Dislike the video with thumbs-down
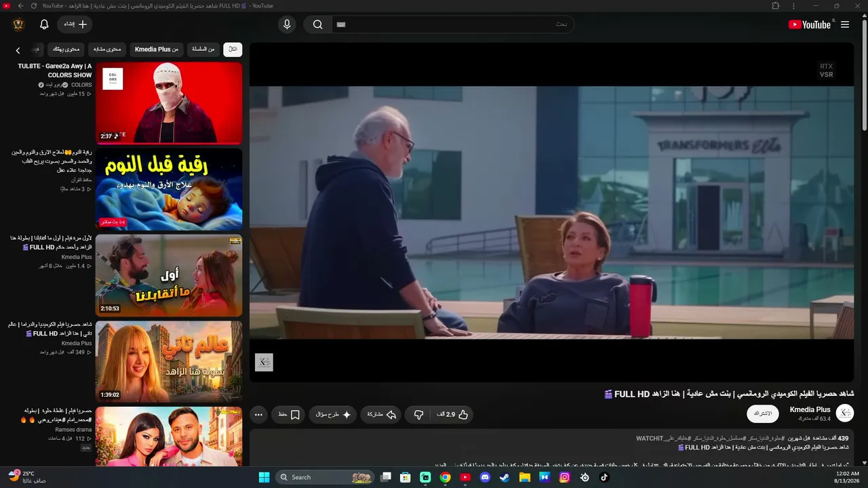Screen dimensions: 868x488 click(418, 415)
